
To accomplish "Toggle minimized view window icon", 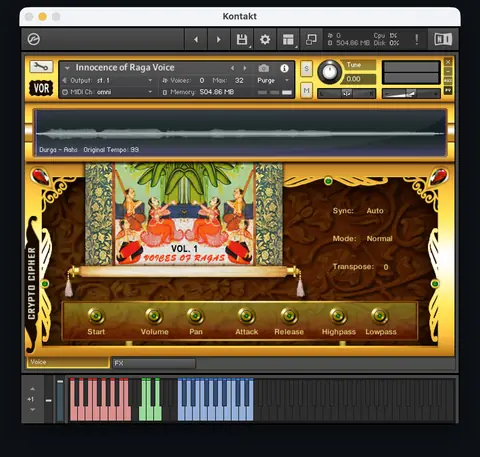I will [x=311, y=39].
